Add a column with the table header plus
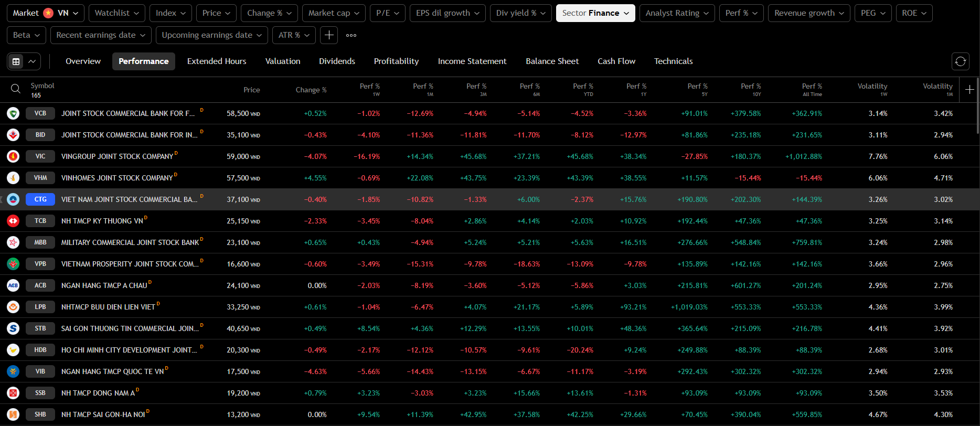Viewport: 980px width, 426px height. click(x=970, y=90)
